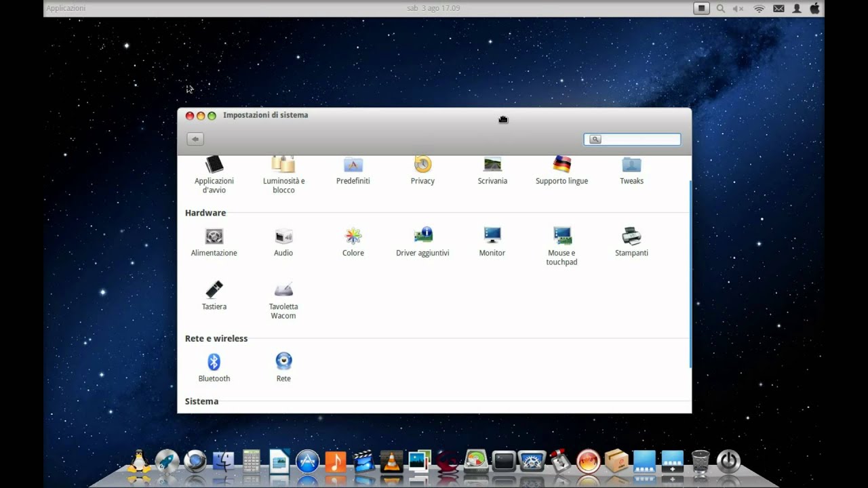This screenshot has height=488, width=868.
Task: Open the Applicazioni menu in top panel
Action: (x=66, y=8)
